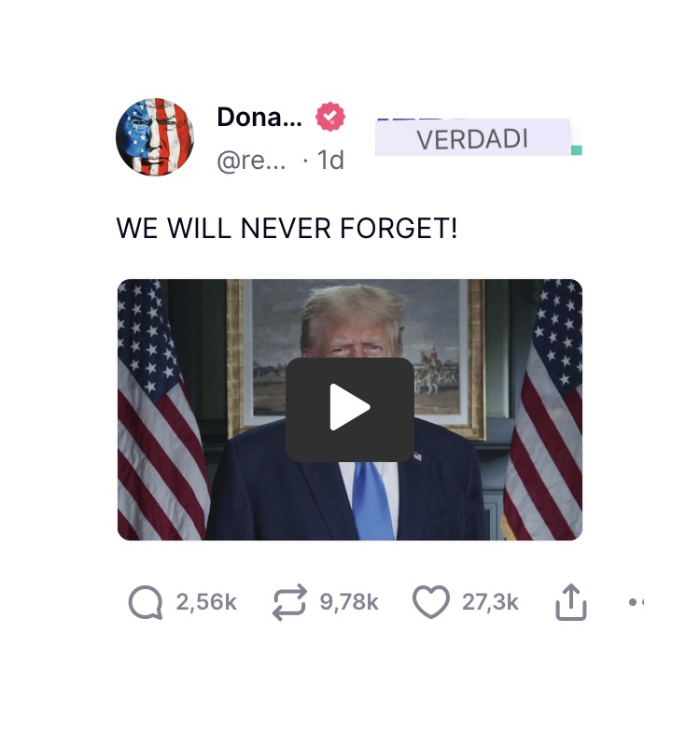Click the VERDADI label badge
The width and height of the screenshot is (700, 745).
click(472, 138)
